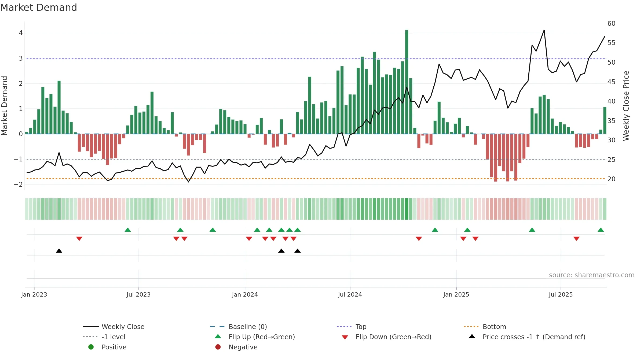Click the vertical Market Demand axis title
This screenshot has width=644, height=362.
4,106
